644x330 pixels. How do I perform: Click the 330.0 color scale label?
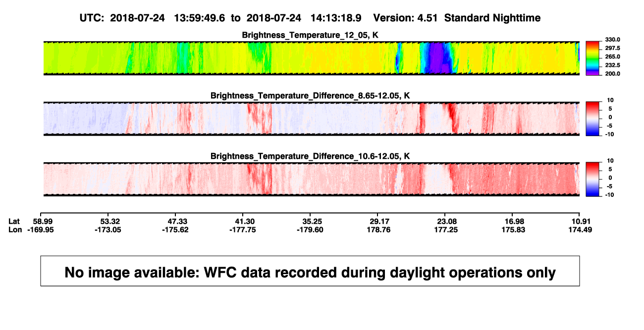point(612,40)
